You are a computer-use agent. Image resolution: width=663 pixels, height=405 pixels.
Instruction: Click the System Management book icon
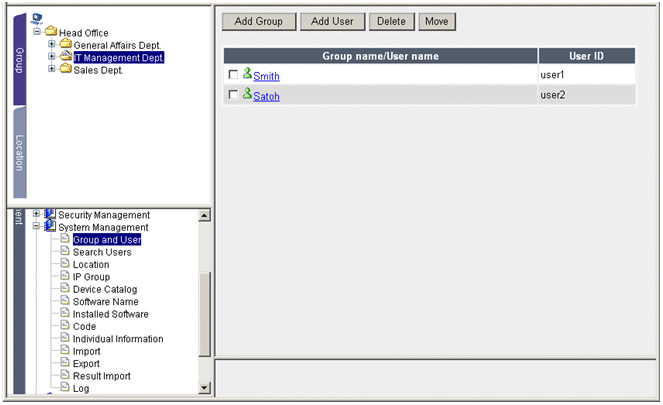[x=50, y=226]
